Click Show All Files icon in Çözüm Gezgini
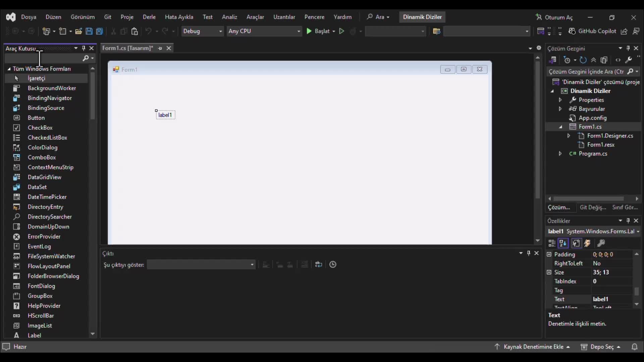 [604, 60]
